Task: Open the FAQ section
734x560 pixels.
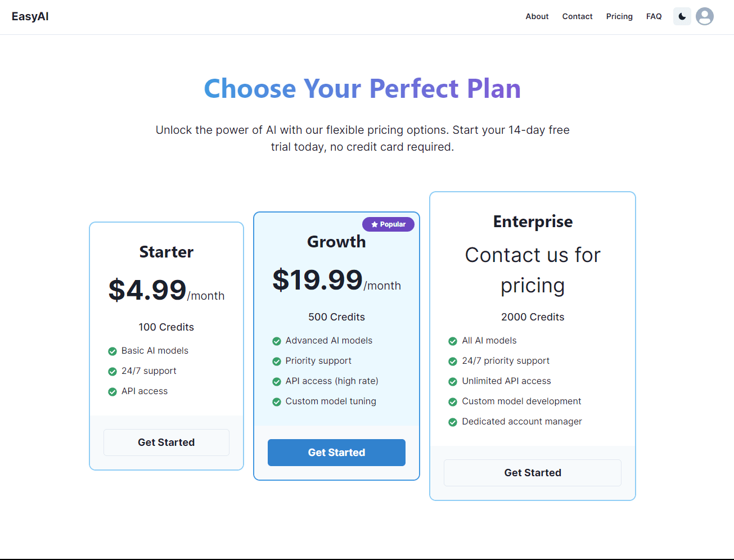Action: 654,16
